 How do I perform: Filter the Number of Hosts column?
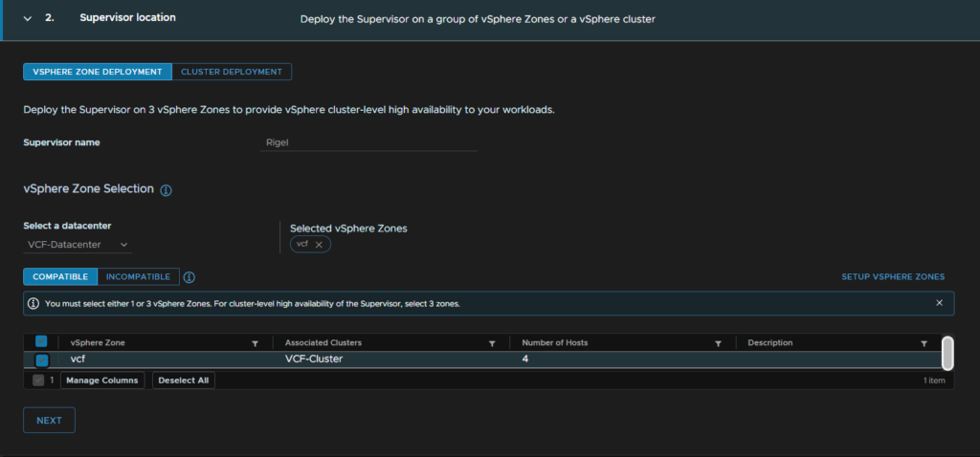[x=718, y=343]
